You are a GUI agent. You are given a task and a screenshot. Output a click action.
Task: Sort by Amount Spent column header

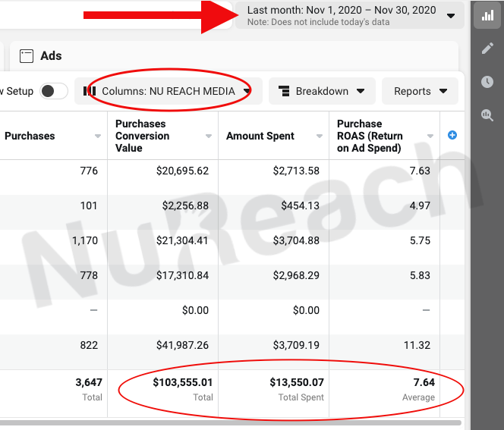point(260,136)
